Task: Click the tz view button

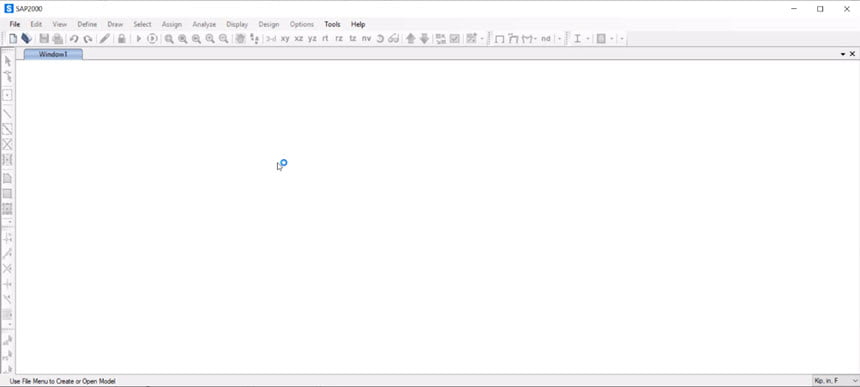Action: pos(353,39)
